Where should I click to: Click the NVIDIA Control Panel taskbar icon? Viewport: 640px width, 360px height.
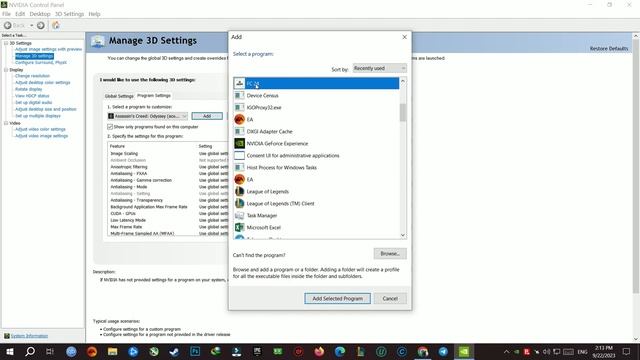point(464,351)
